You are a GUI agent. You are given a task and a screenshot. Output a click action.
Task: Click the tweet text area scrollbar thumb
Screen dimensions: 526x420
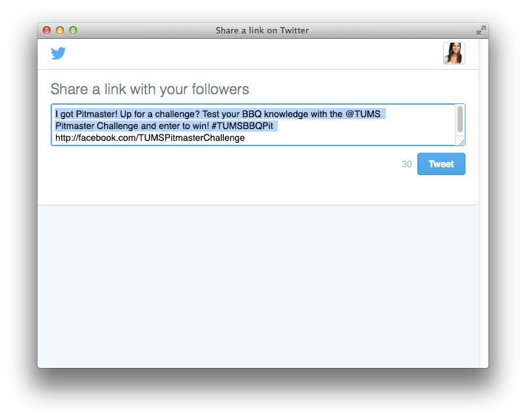460,119
